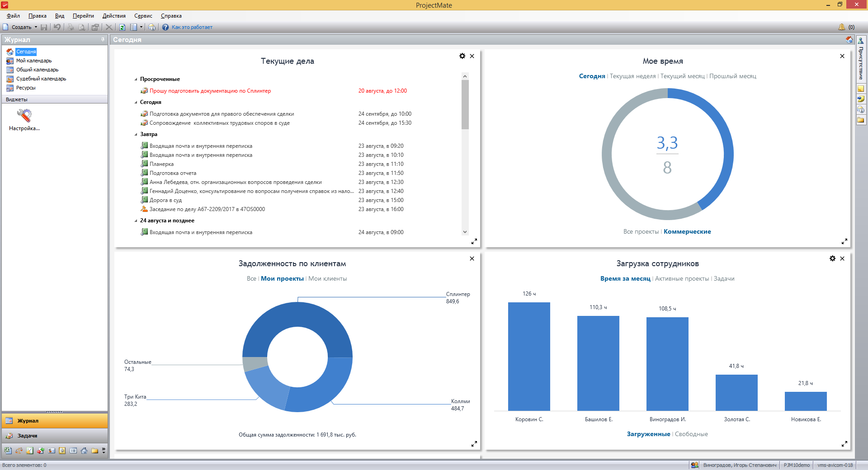Show Мои клиенты debt view

[x=327, y=279]
